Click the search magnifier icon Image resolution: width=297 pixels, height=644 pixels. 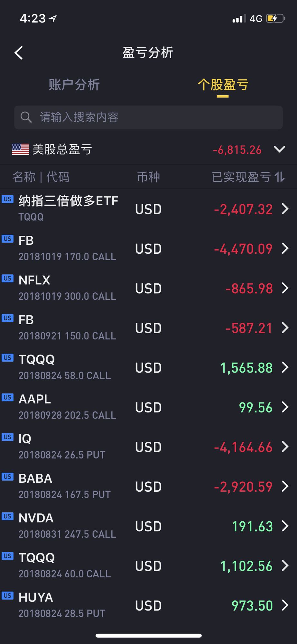[26, 117]
